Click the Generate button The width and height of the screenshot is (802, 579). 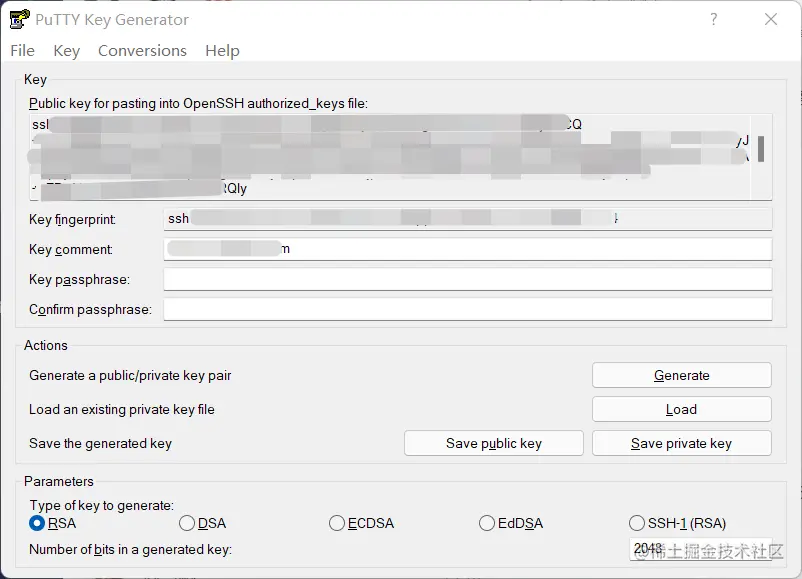[x=681, y=375]
